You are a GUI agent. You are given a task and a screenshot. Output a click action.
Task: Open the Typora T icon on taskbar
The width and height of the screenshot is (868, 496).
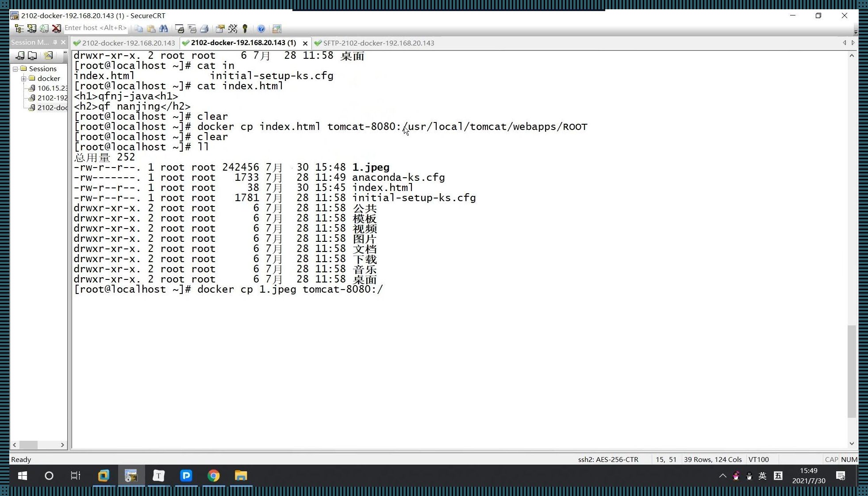click(158, 476)
